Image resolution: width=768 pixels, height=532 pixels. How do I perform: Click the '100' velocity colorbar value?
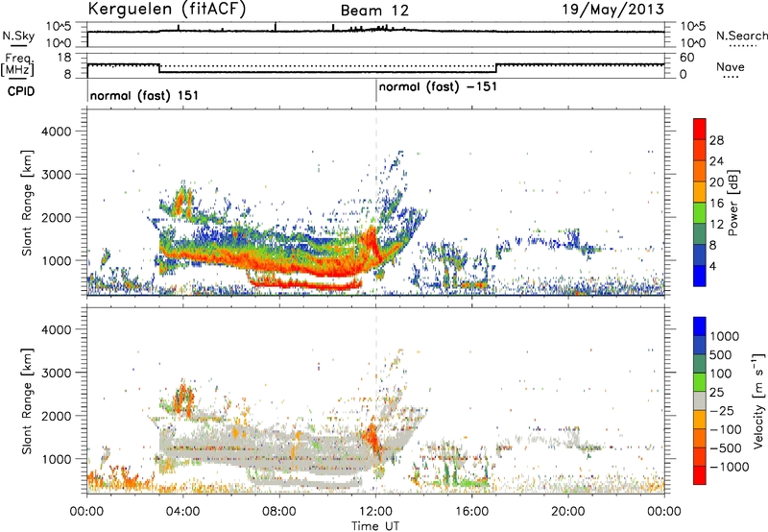721,374
